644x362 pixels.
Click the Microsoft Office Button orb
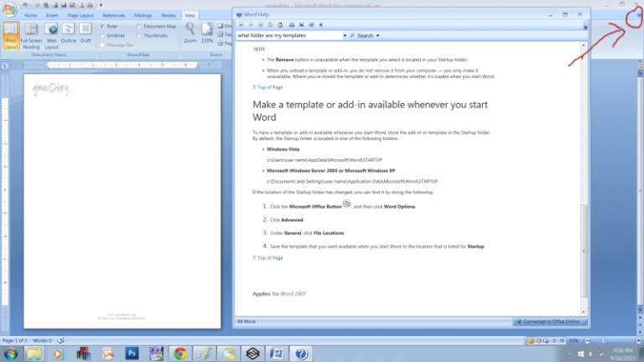pyautogui.click(x=9, y=9)
